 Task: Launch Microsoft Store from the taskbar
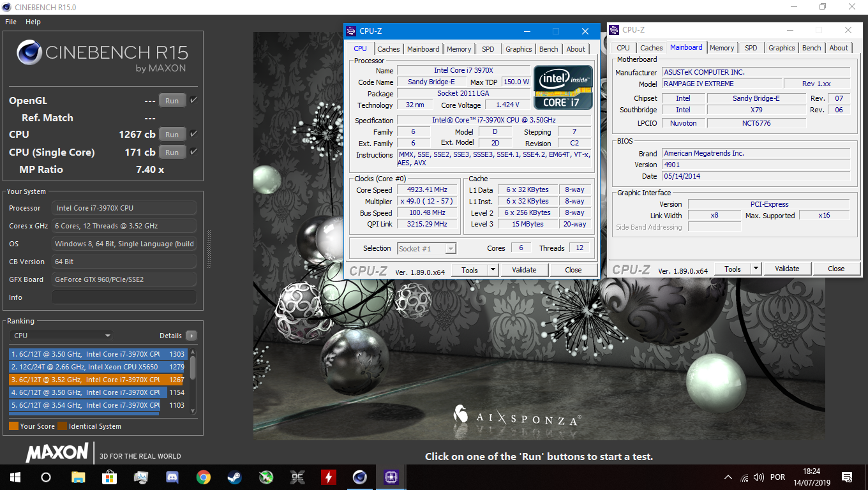109,477
